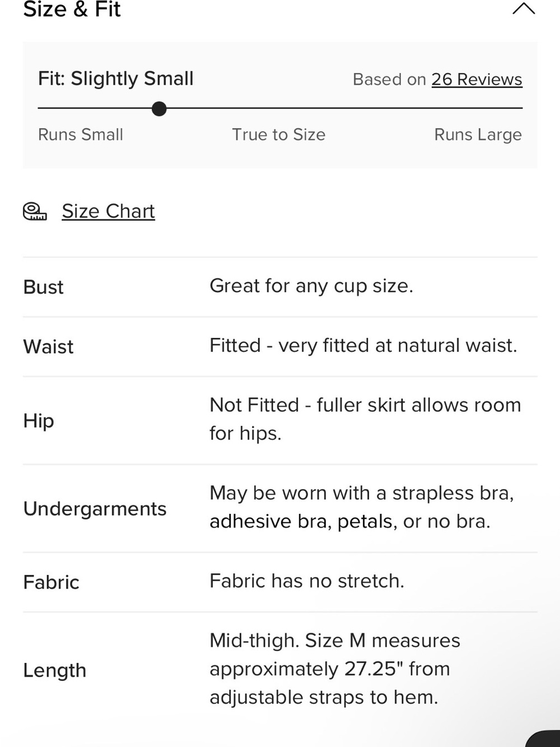560x747 pixels.
Task: Click the 'Fabric has no stretch' description
Action: 307,581
